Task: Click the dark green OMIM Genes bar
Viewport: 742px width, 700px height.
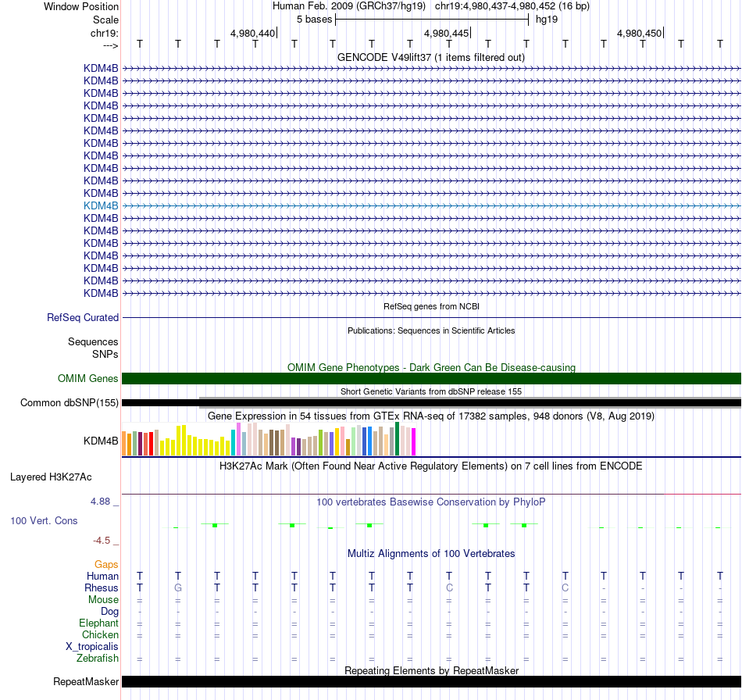Action: pyautogui.click(x=431, y=379)
